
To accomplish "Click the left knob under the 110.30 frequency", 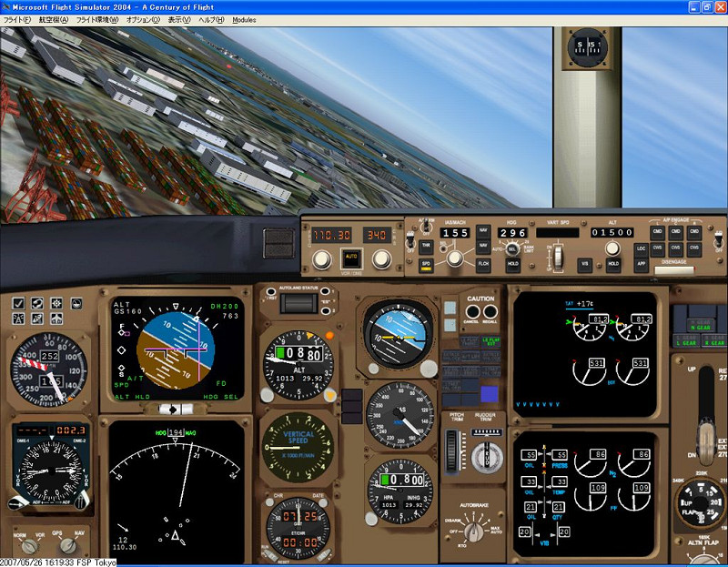I will click(x=322, y=259).
